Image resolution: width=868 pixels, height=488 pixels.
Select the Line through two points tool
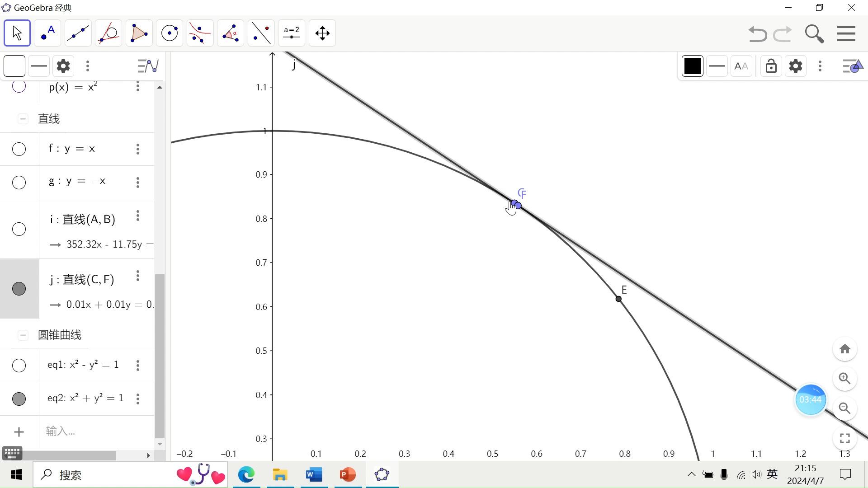(x=78, y=33)
